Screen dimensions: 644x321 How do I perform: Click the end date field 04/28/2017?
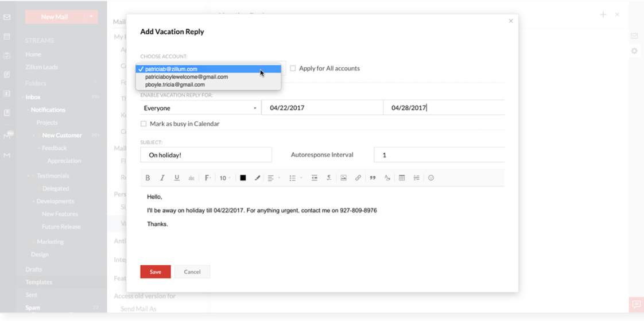click(x=444, y=108)
